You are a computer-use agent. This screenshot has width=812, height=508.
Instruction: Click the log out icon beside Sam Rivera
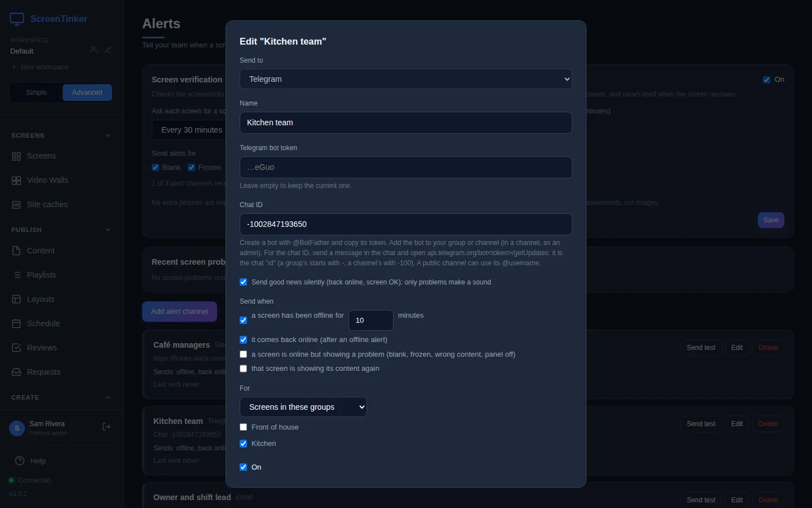(107, 427)
